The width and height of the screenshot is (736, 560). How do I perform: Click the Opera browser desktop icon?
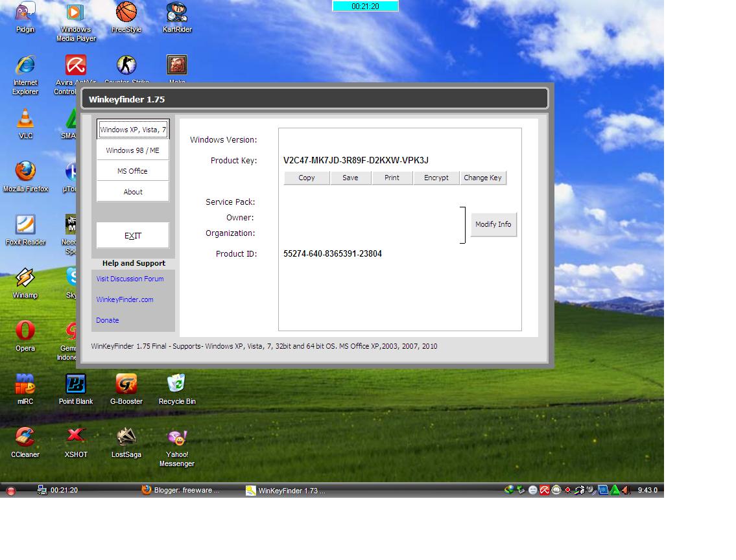[25, 336]
